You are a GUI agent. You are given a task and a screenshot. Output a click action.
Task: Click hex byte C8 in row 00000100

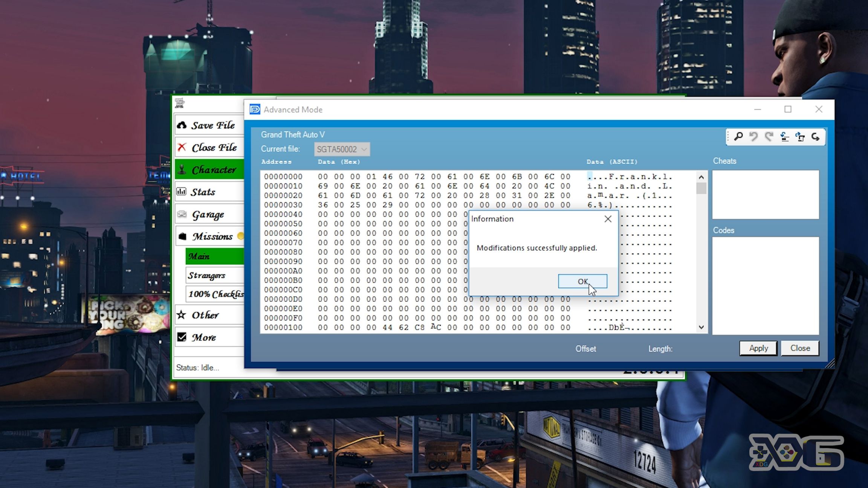(x=420, y=328)
